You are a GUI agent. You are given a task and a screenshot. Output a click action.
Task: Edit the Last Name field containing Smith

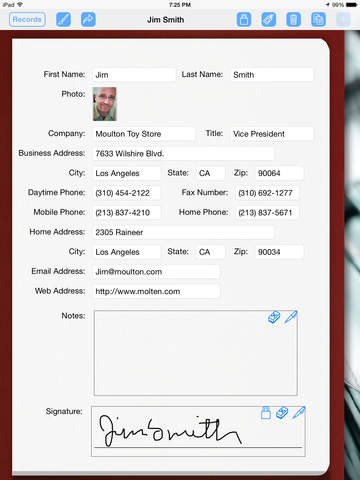272,75
